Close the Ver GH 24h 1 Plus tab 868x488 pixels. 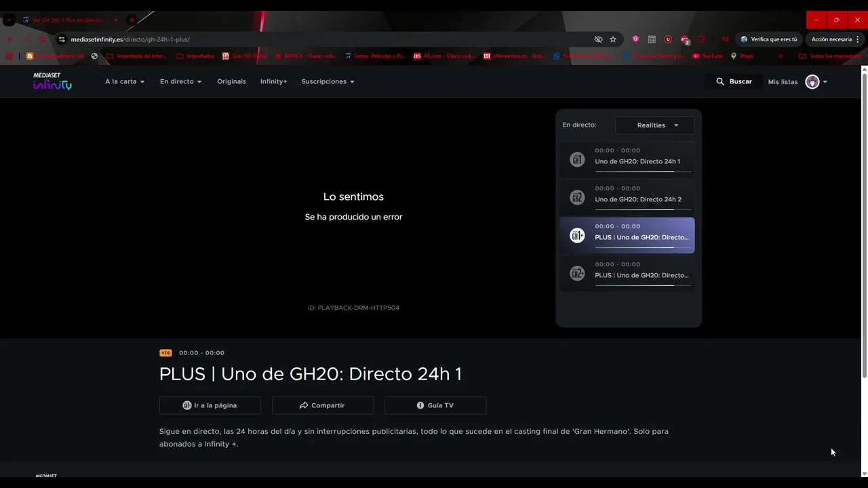point(115,20)
